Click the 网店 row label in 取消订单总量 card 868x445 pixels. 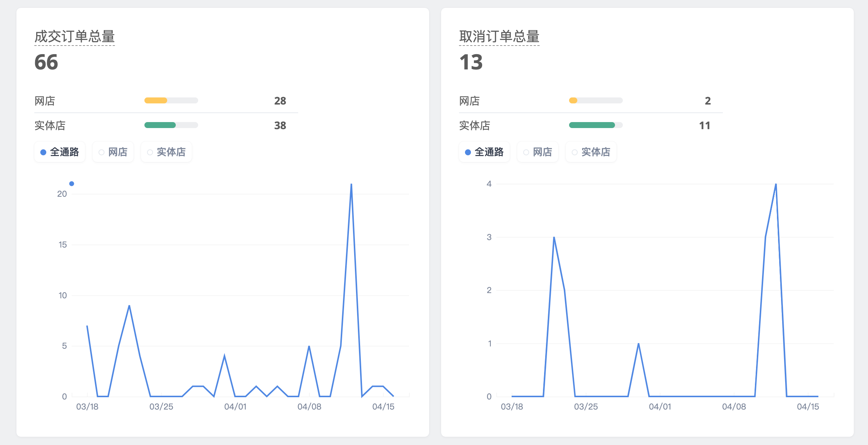point(469,101)
